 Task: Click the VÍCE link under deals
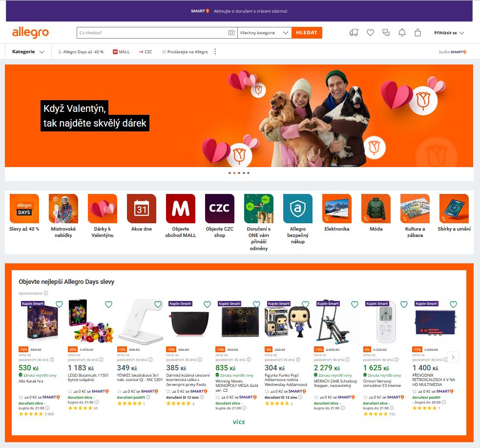click(239, 422)
